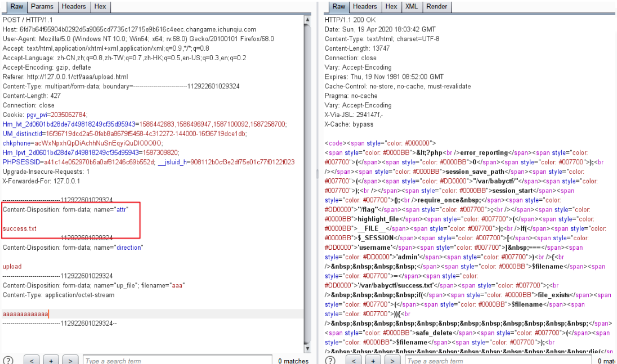This screenshot has height=364, width=617.
Task: Click previous match button in request panel
Action: click(x=32, y=360)
